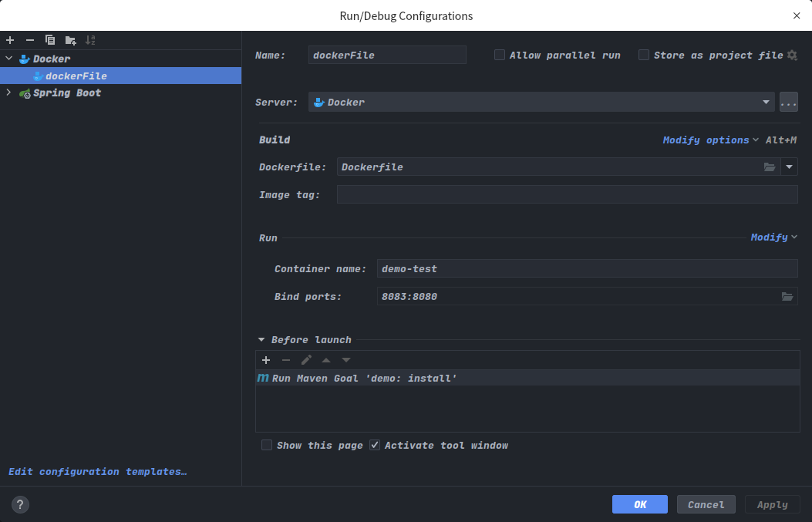The height and width of the screenshot is (522, 812).
Task: Sort configurations alphabetically
Action: click(x=90, y=40)
